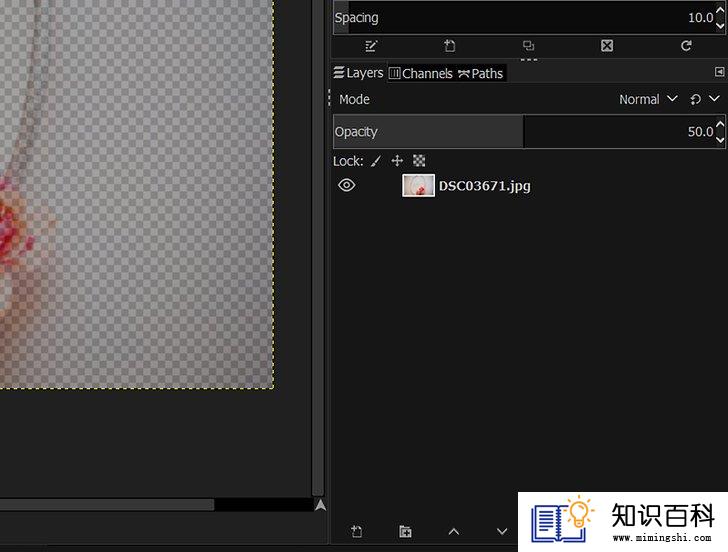Screen dimensions: 728x552
Task: Duplicate the selected brush
Action: coord(528,46)
